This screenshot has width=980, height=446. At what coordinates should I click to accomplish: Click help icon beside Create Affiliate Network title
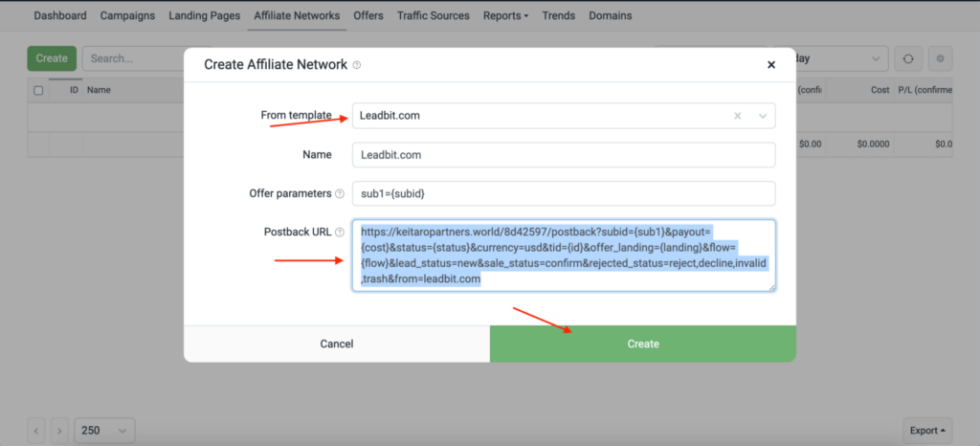[x=357, y=65]
